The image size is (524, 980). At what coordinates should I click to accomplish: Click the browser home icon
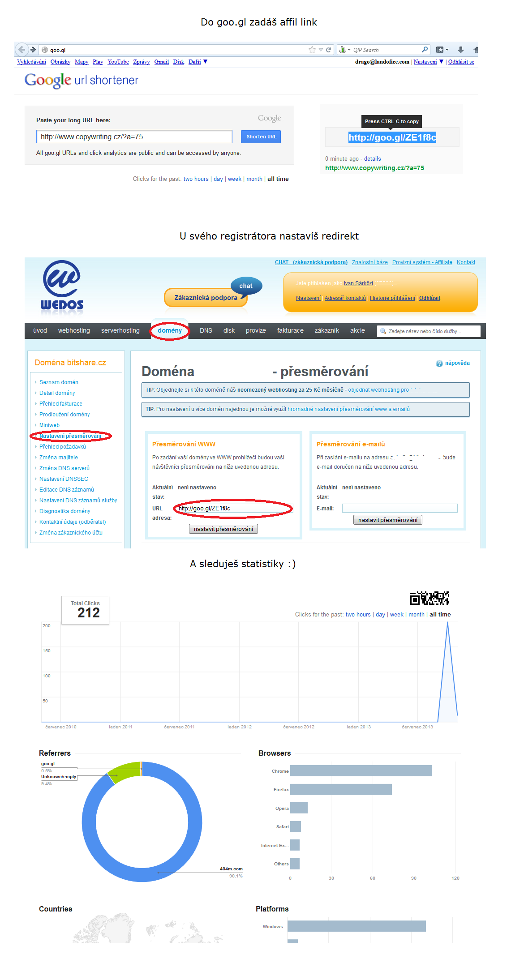point(476,50)
